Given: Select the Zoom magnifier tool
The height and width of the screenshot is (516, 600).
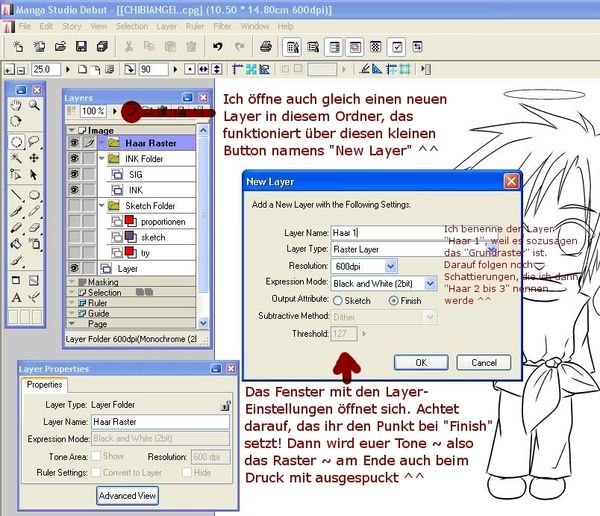Looking at the screenshot, I should coord(34,106).
